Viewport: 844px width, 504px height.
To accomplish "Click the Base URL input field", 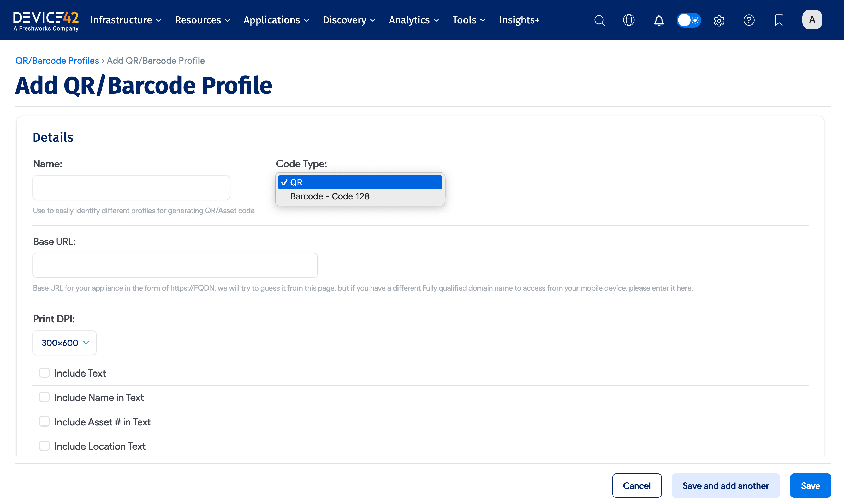I will pyautogui.click(x=175, y=265).
